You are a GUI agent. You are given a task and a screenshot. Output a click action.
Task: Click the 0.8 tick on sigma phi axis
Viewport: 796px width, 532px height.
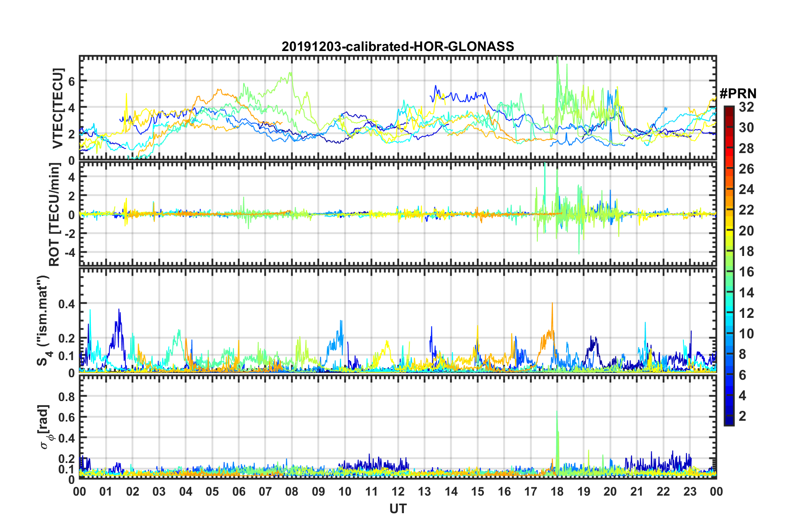coord(67,396)
